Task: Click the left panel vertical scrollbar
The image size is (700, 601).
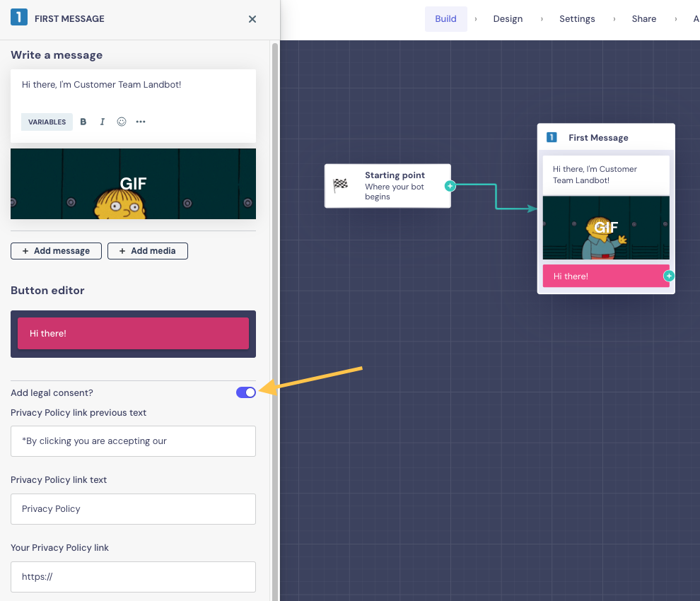Action: pos(275,322)
